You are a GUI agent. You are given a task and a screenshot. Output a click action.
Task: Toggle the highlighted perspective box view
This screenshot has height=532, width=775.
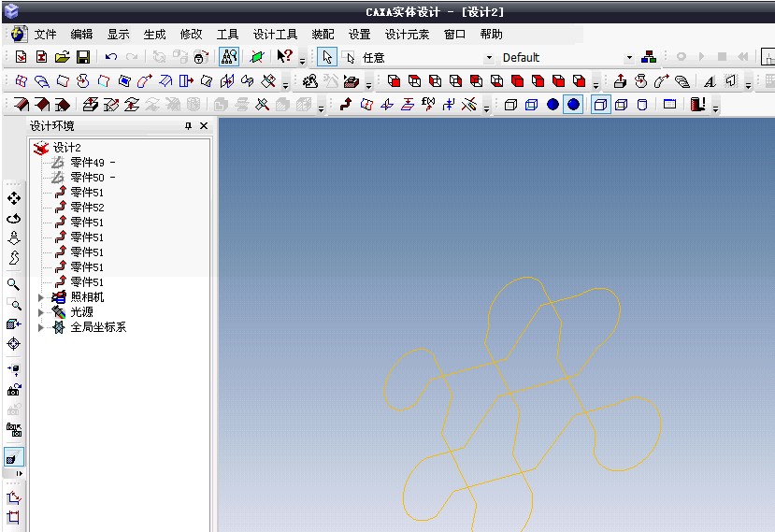click(x=600, y=105)
